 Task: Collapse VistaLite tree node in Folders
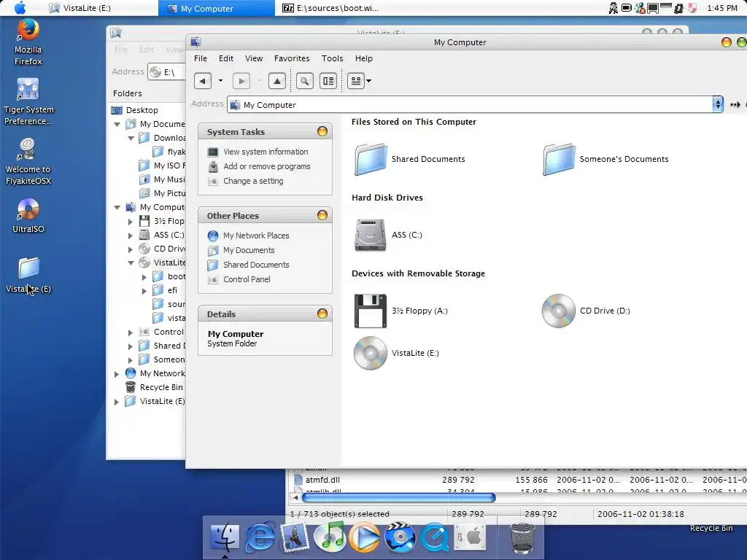(131, 262)
